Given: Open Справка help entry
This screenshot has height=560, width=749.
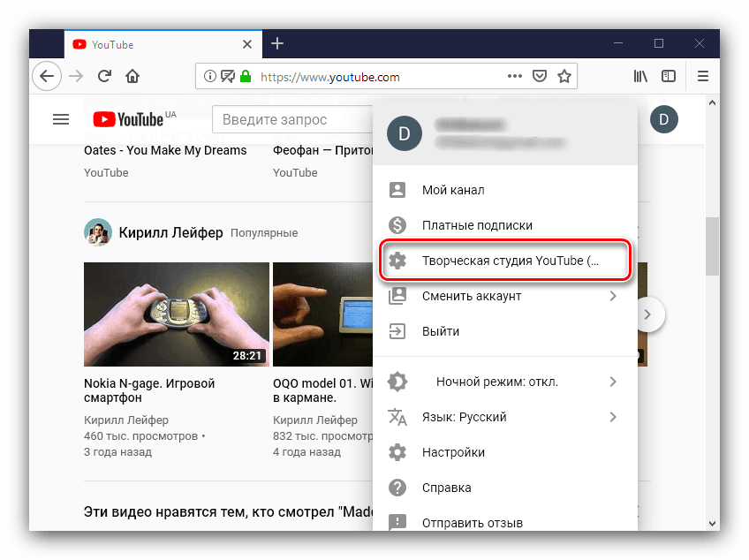Looking at the screenshot, I should pyautogui.click(x=505, y=488).
